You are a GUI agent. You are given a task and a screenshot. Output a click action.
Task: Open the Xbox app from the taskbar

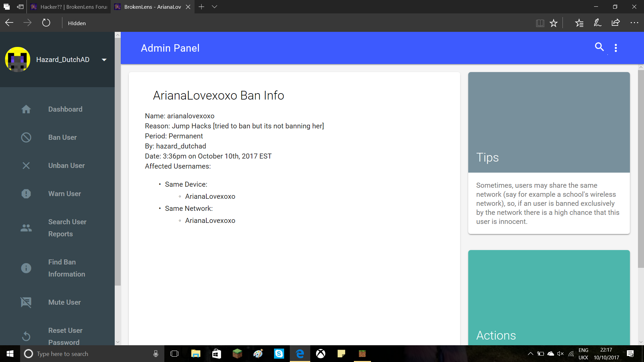point(321,354)
